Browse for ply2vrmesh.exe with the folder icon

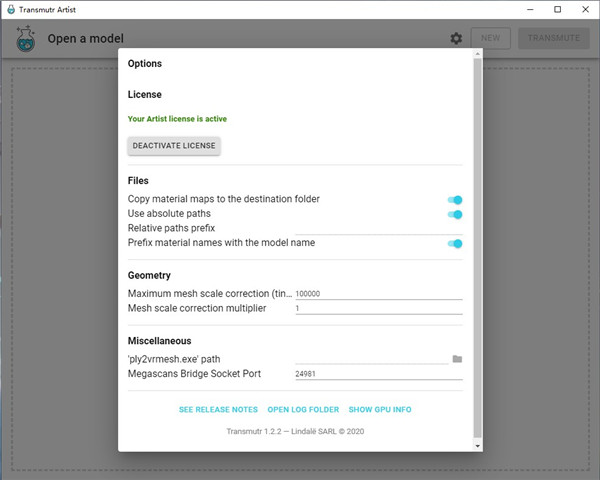coord(457,358)
